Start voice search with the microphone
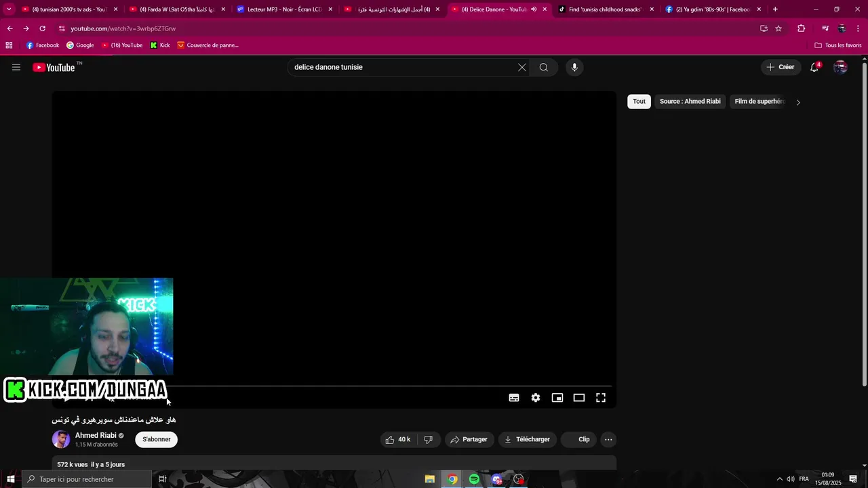This screenshot has width=868, height=488. click(x=574, y=67)
